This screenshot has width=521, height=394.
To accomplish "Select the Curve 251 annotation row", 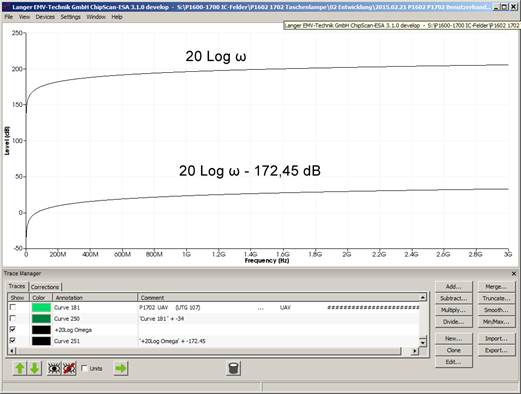I will [x=213, y=341].
